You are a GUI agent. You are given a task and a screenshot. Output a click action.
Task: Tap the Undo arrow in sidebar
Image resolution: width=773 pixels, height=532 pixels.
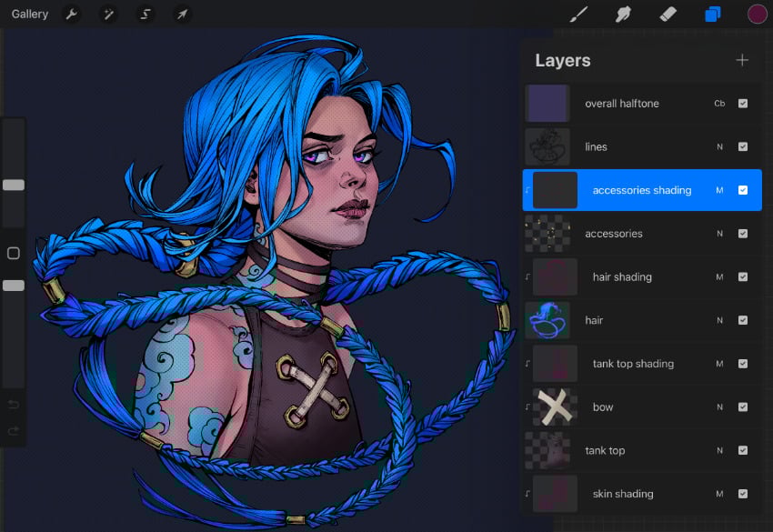(14, 405)
